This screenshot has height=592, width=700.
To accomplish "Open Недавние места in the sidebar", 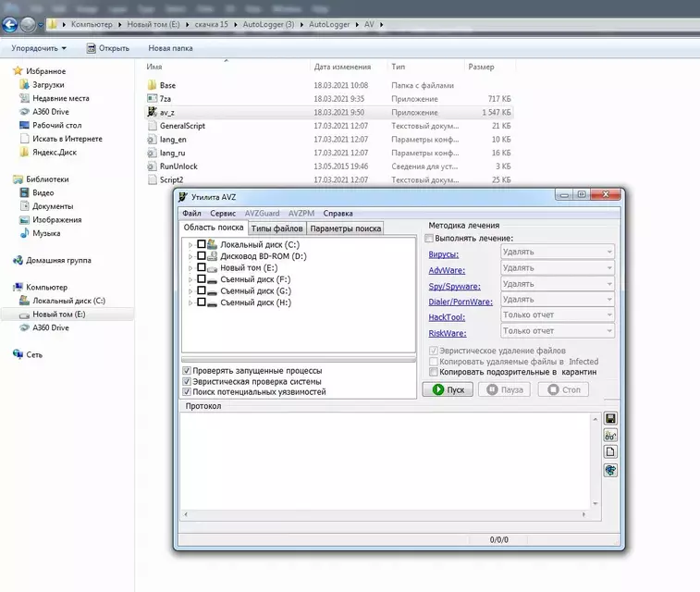I will [60, 98].
